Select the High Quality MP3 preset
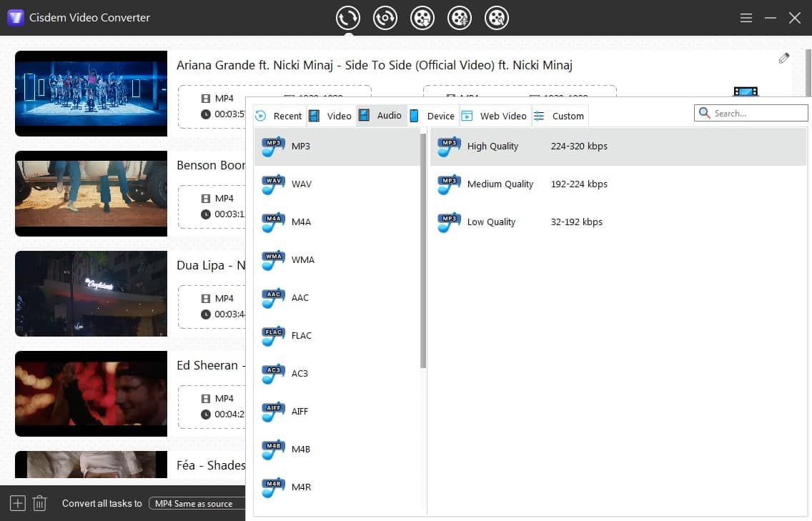 click(492, 146)
